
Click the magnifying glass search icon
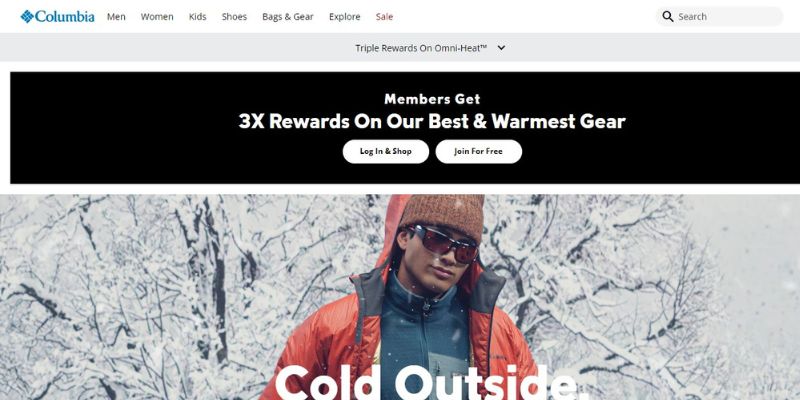(667, 16)
